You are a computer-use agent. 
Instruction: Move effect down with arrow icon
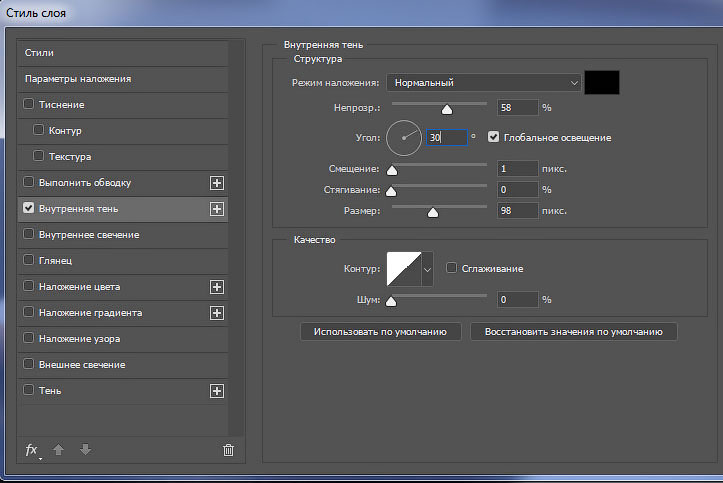85,449
